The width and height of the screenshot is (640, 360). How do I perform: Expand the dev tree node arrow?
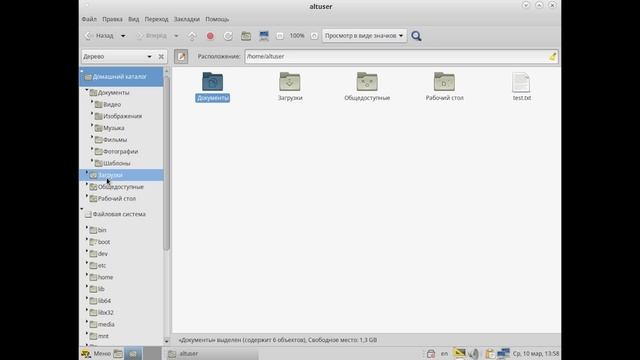point(87,251)
